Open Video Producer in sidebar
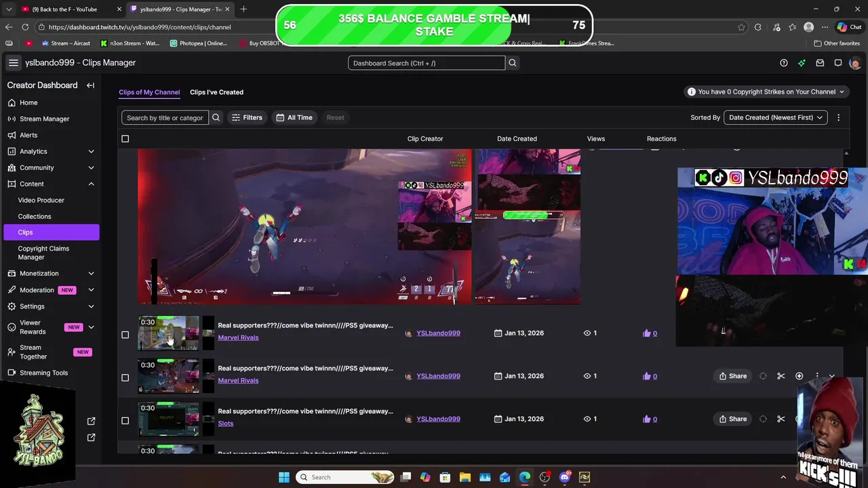Screen dimensions: 868x488 click(x=41, y=200)
